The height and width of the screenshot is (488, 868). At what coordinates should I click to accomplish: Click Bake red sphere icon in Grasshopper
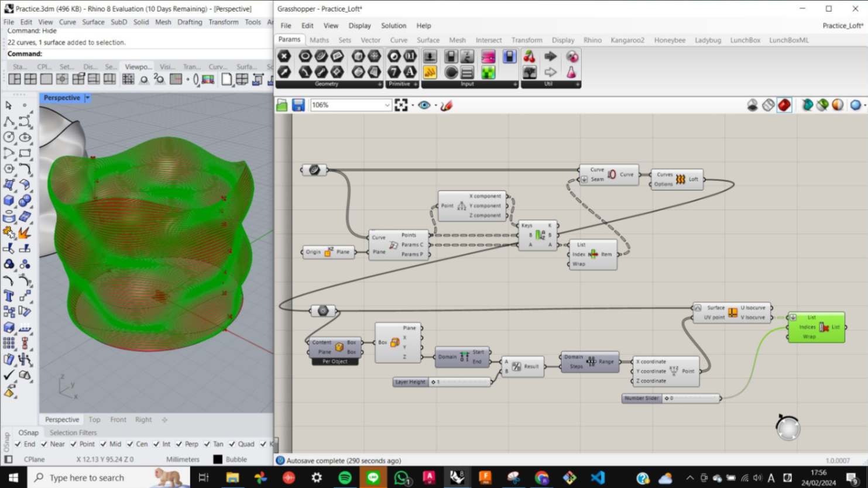point(784,105)
